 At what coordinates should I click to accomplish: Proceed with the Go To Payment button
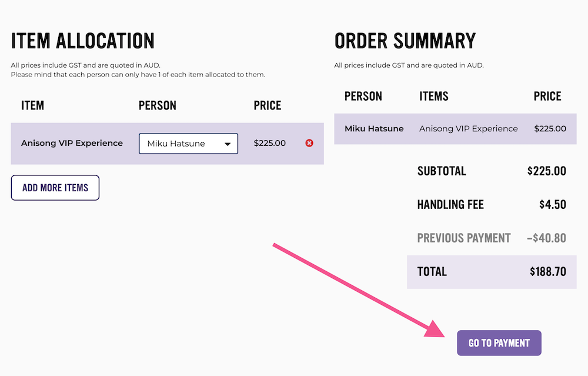[x=499, y=343]
